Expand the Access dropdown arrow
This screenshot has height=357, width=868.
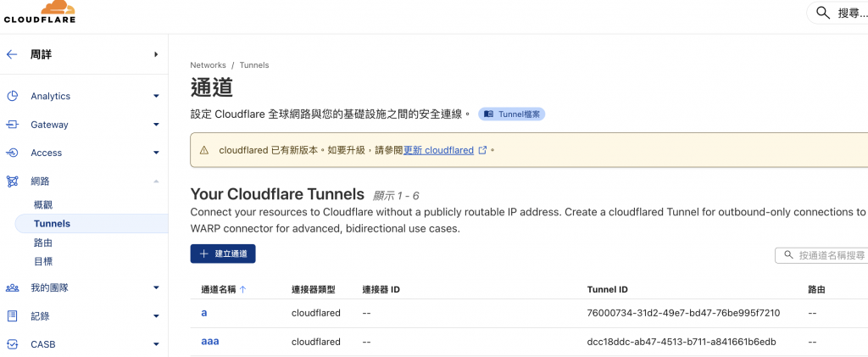tap(156, 153)
